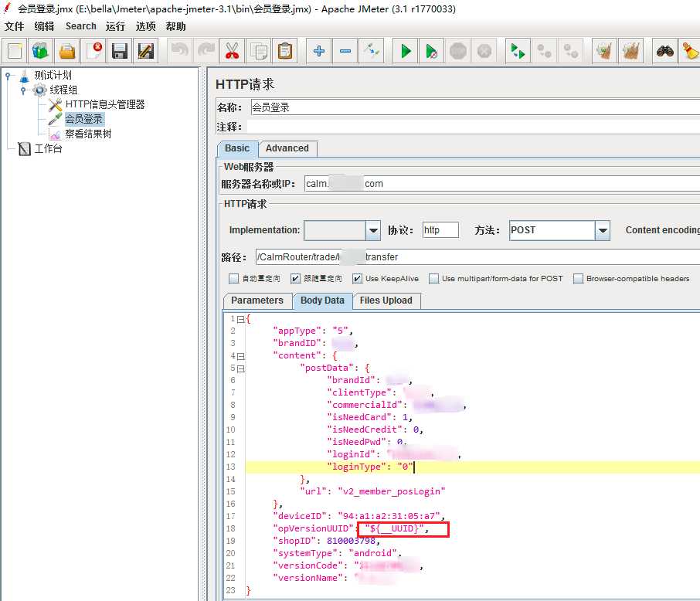The width and height of the screenshot is (700, 601).
Task: Open the 编辑 menu
Action: (44, 26)
